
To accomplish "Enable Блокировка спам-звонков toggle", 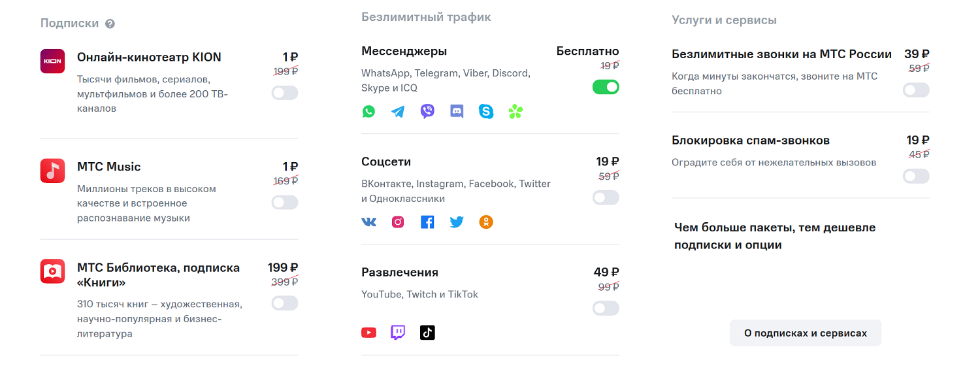I will tap(916, 176).
